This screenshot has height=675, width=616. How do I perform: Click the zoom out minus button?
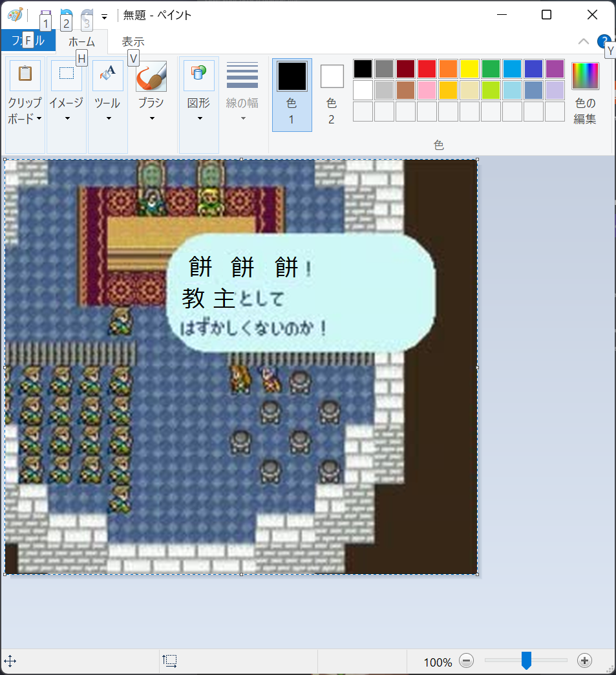click(x=467, y=661)
